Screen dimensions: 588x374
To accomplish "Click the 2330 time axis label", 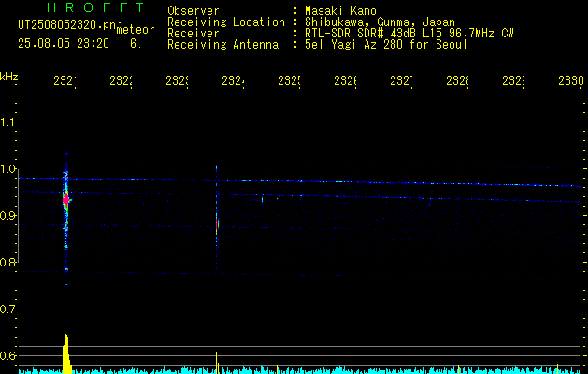I will 571,80.
